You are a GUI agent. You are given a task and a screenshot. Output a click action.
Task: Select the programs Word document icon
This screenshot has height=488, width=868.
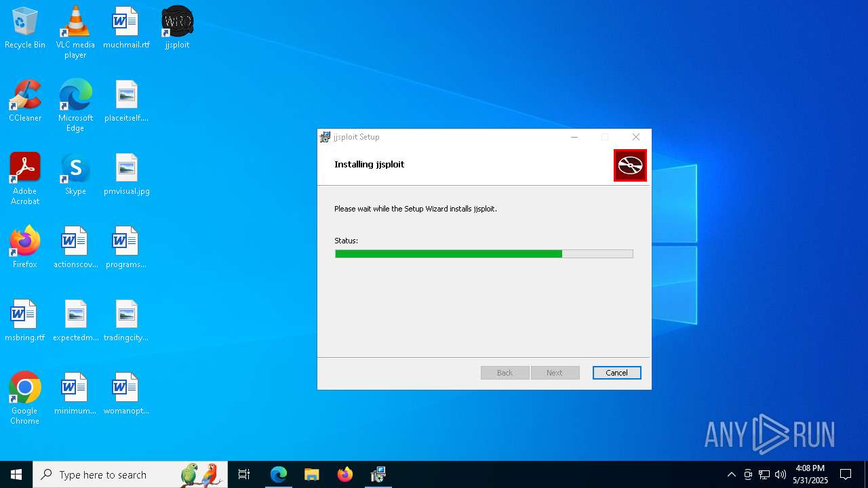[x=126, y=248]
